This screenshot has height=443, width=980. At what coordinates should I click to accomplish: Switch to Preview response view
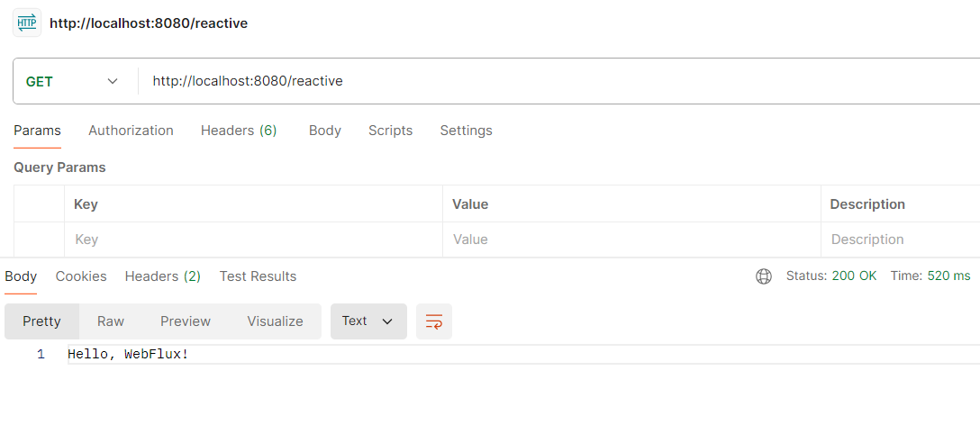tap(186, 321)
